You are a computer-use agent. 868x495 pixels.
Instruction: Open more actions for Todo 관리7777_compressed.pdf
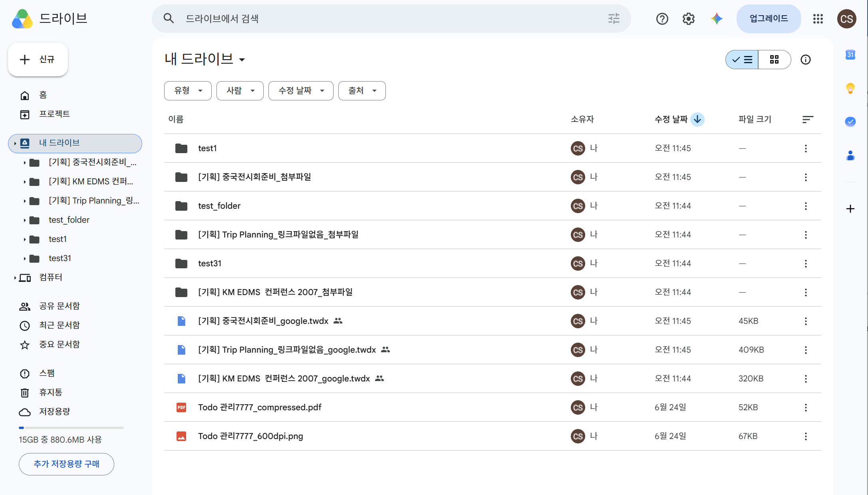point(806,407)
